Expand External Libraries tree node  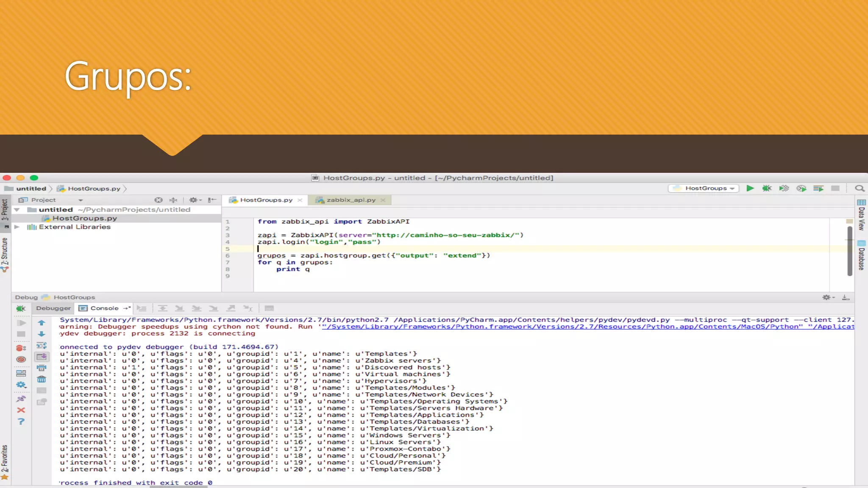[x=17, y=227]
